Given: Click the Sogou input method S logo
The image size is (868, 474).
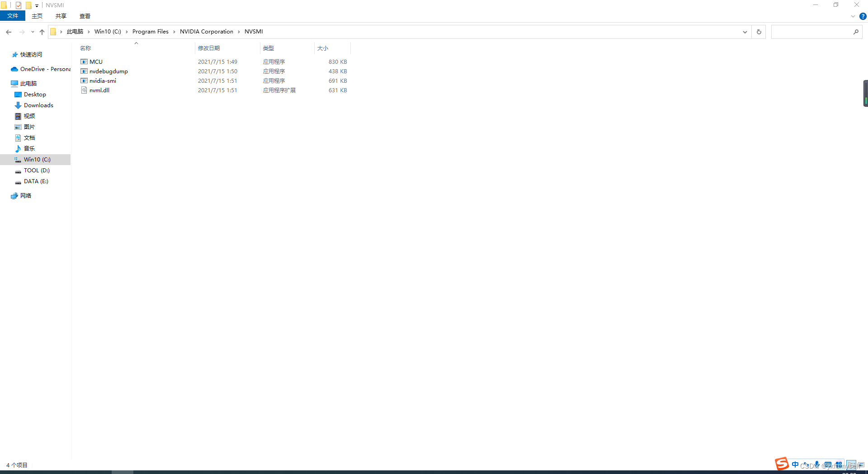Looking at the screenshot, I should click(782, 464).
